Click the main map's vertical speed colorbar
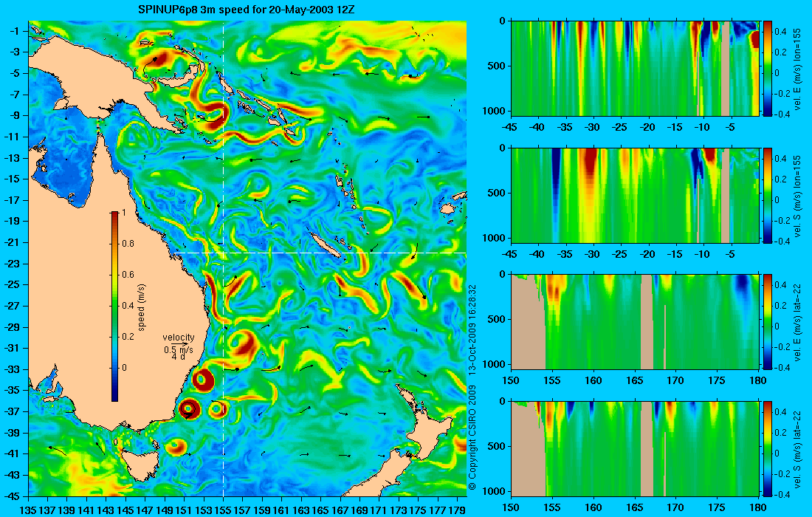Screen dimensions: 812x517 pyautogui.click(x=114, y=307)
